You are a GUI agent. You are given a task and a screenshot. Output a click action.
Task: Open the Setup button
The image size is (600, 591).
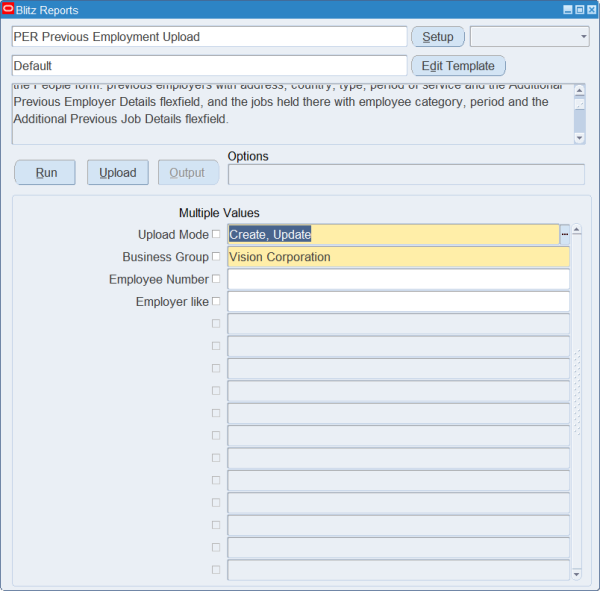pyautogui.click(x=438, y=37)
